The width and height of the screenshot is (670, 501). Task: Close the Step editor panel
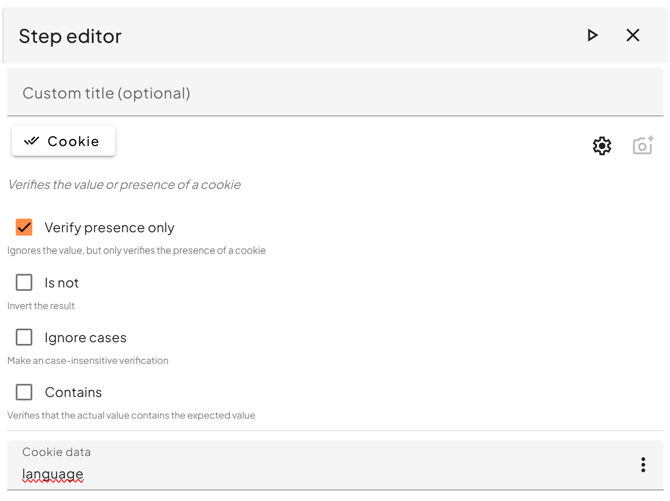(633, 36)
